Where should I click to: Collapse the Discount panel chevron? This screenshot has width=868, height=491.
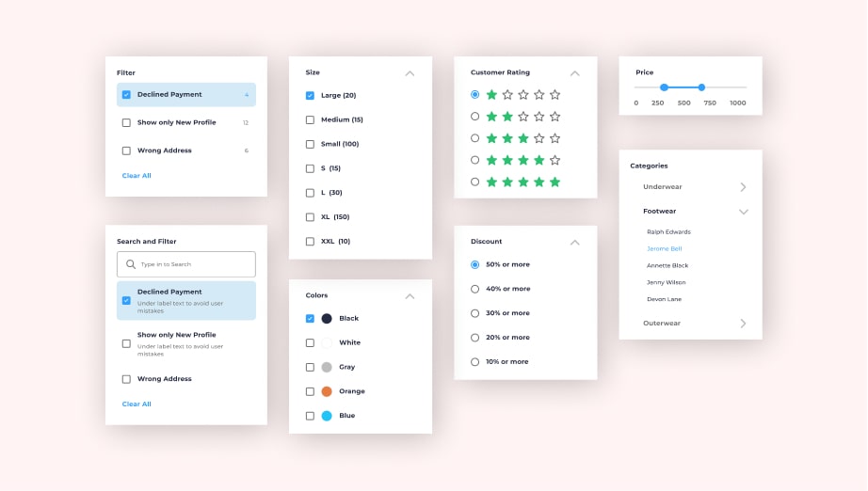pos(574,242)
